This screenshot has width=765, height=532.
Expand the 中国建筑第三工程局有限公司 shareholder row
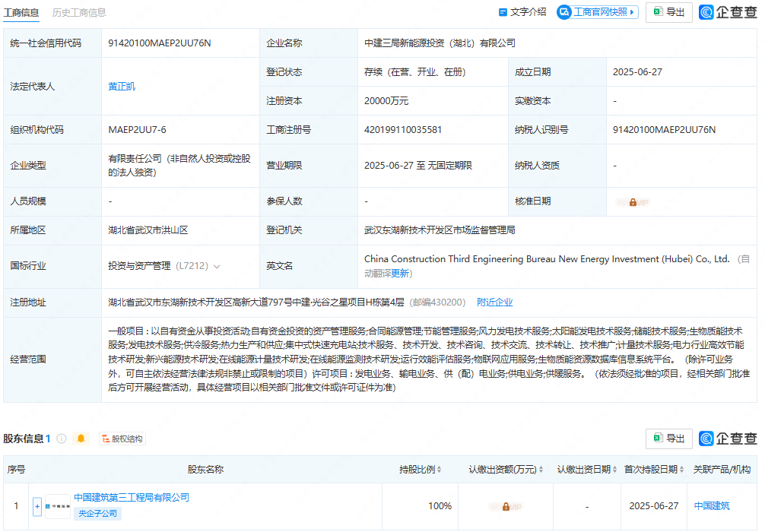tap(37, 507)
